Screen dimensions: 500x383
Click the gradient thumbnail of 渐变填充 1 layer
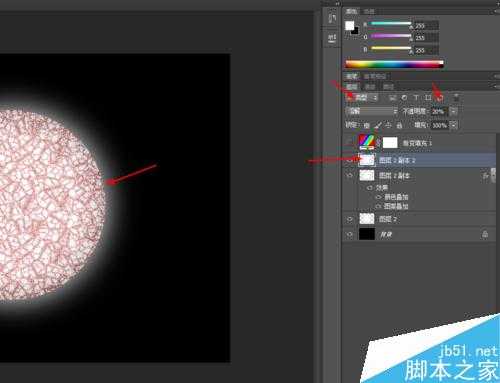367,142
